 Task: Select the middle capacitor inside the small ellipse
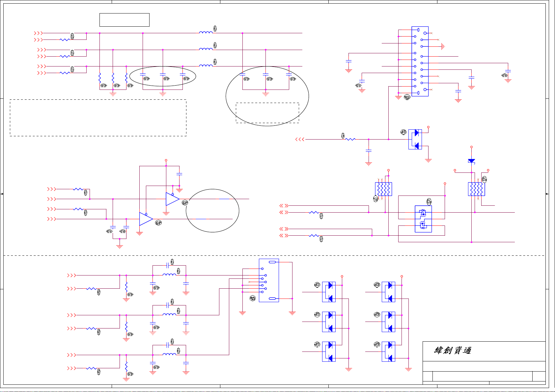pyautogui.click(x=163, y=75)
